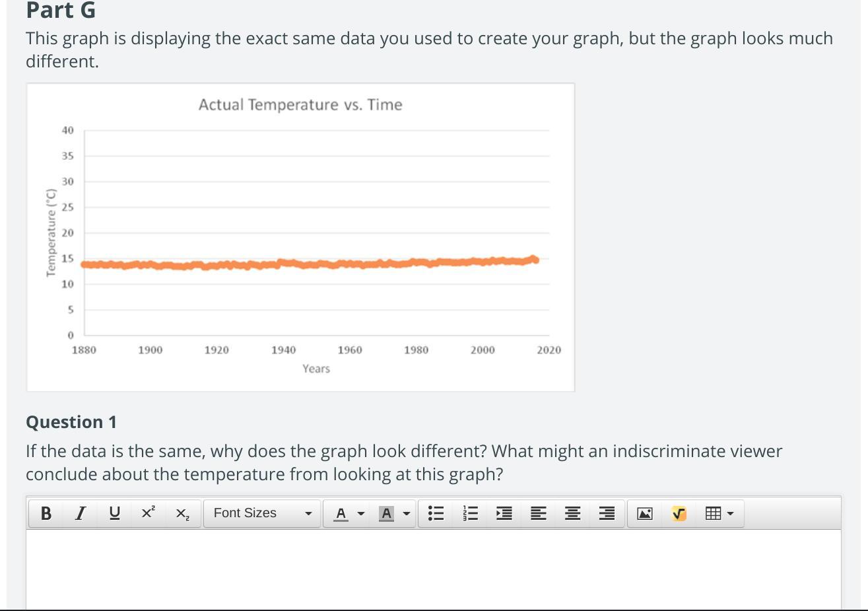868x611 pixels.
Task: Insert an image into the answer
Action: pyautogui.click(x=645, y=513)
